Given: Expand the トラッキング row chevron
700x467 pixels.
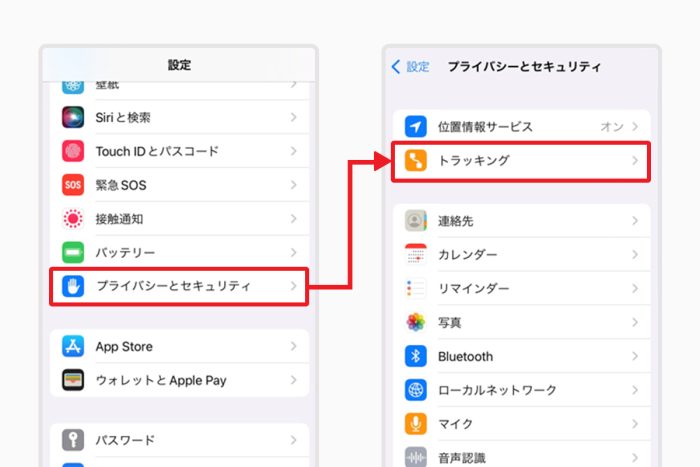Looking at the screenshot, I should click(x=635, y=161).
